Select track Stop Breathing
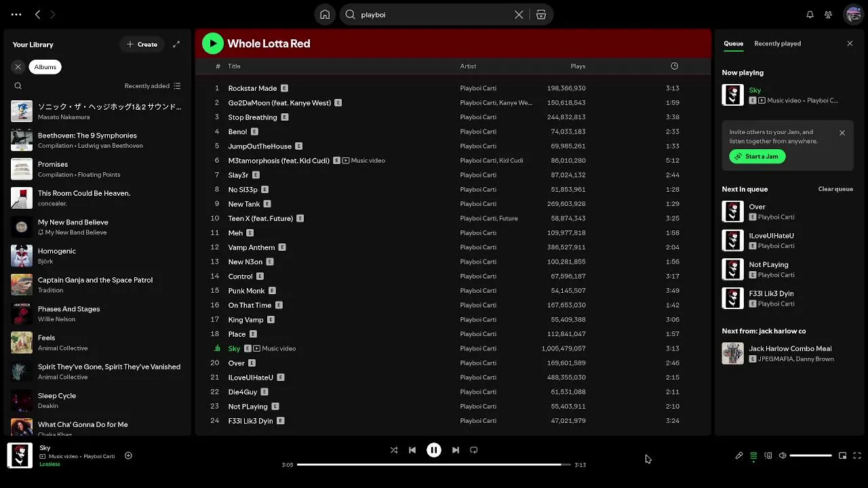The height and width of the screenshot is (488, 868). click(453, 117)
